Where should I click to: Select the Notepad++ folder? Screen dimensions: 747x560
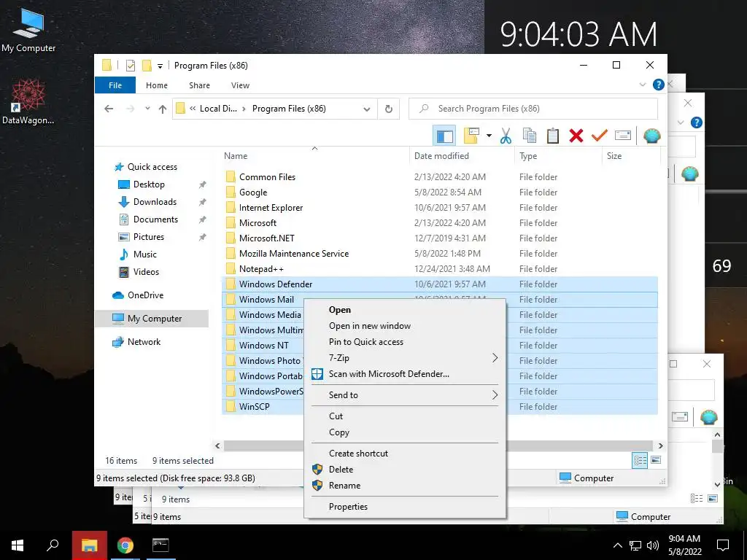point(261,269)
